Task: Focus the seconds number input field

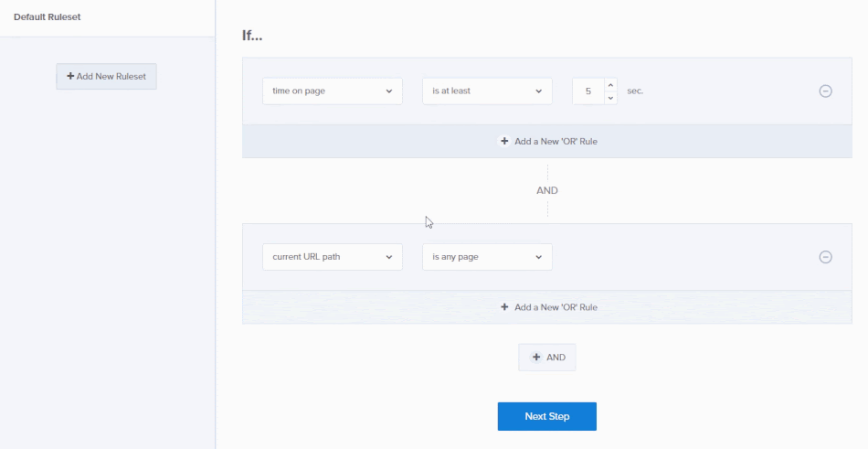Action: 587,91
